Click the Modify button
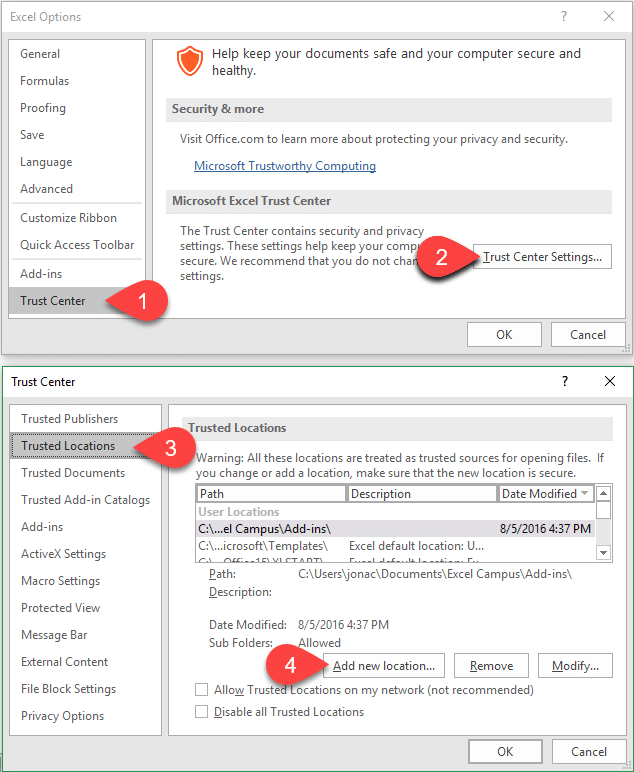This screenshot has width=634, height=772. point(575,665)
